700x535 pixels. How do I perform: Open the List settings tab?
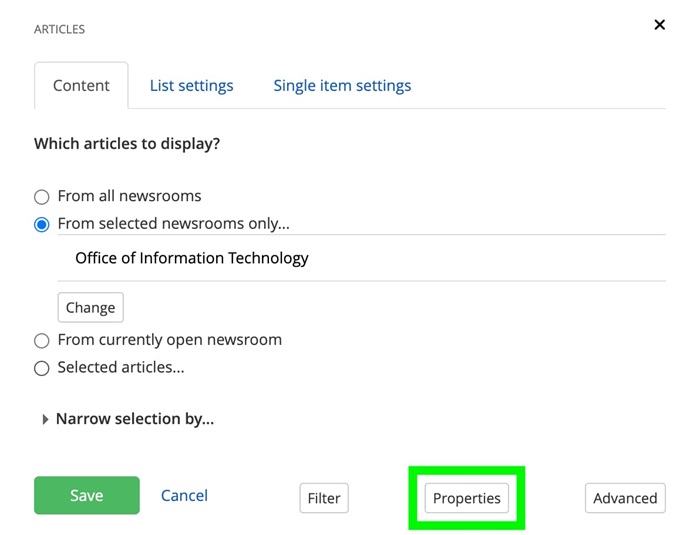click(191, 85)
